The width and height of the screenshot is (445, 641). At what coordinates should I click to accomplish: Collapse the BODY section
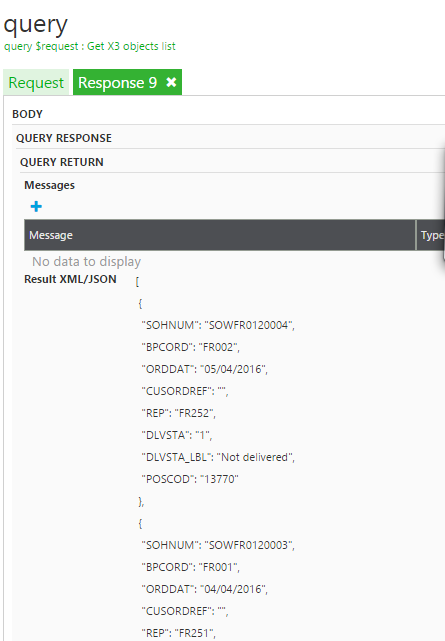click(x=27, y=114)
